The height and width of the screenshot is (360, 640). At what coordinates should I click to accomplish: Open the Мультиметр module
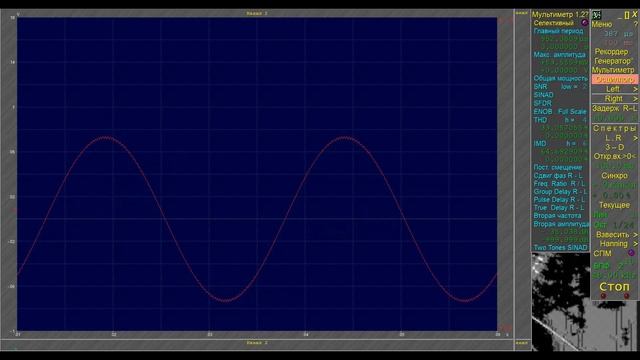pyautogui.click(x=613, y=70)
